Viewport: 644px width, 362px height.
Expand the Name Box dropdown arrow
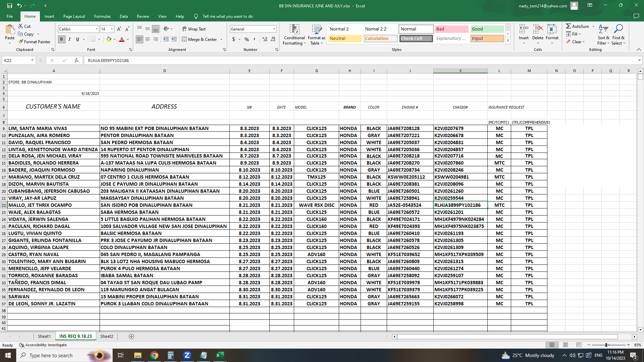click(x=32, y=60)
